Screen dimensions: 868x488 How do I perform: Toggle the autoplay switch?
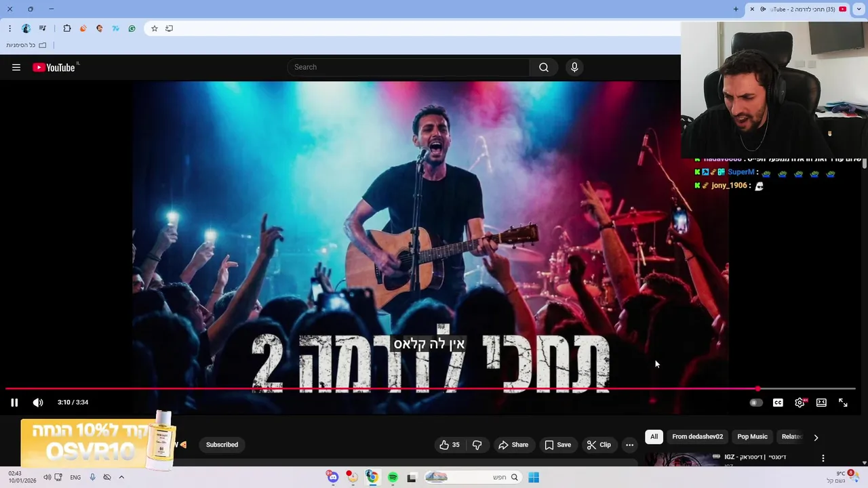tap(755, 403)
